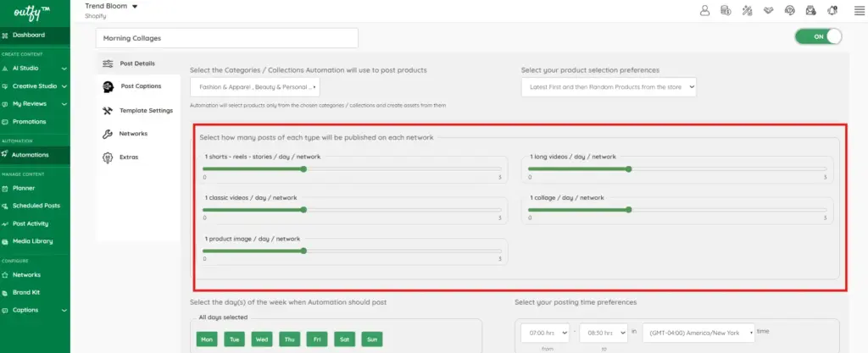This screenshot has width=868, height=353.
Task: Toggle the Sat day button
Action: pos(344,339)
